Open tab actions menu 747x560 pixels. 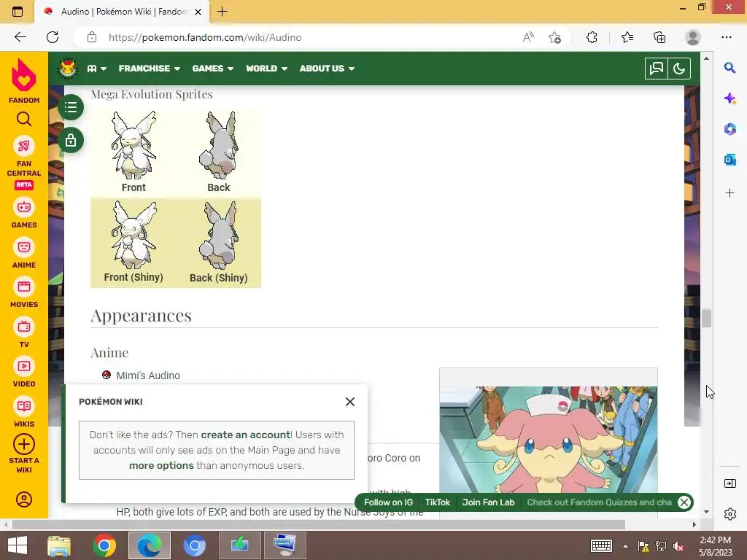pyautogui.click(x=18, y=12)
